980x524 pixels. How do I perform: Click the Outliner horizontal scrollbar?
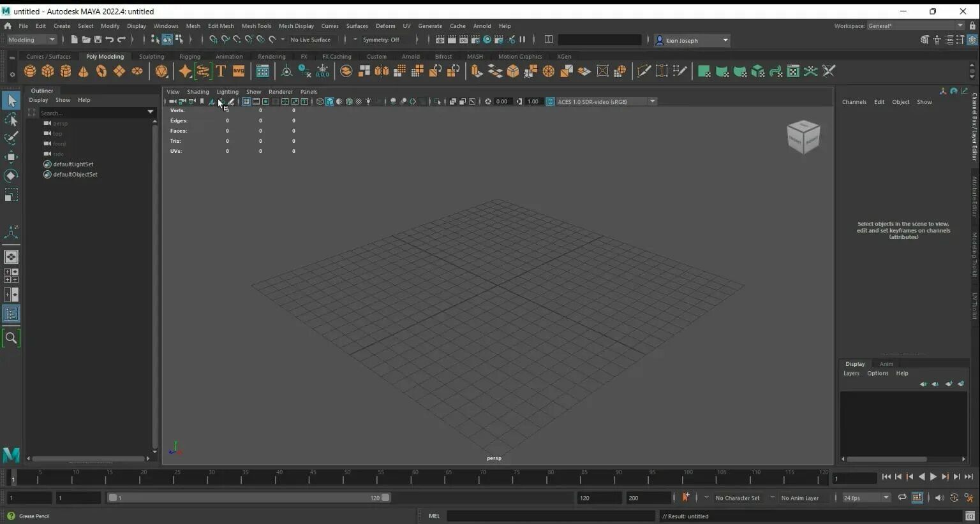[89, 458]
